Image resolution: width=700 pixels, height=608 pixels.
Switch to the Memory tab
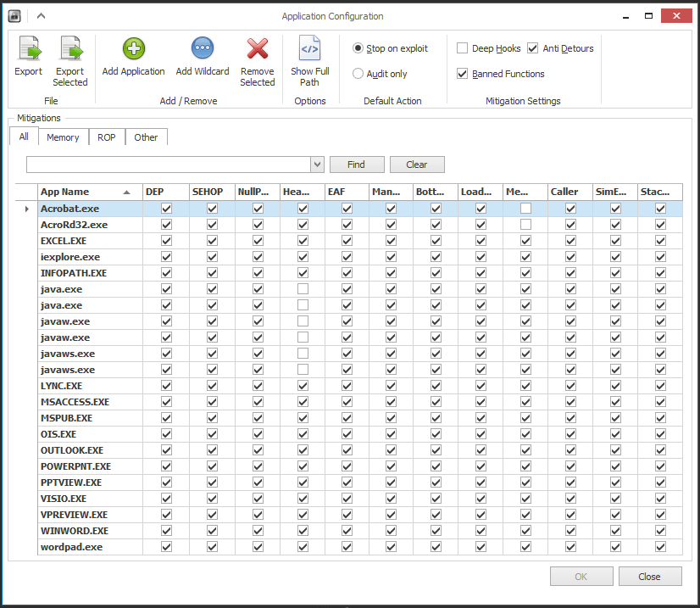[63, 137]
